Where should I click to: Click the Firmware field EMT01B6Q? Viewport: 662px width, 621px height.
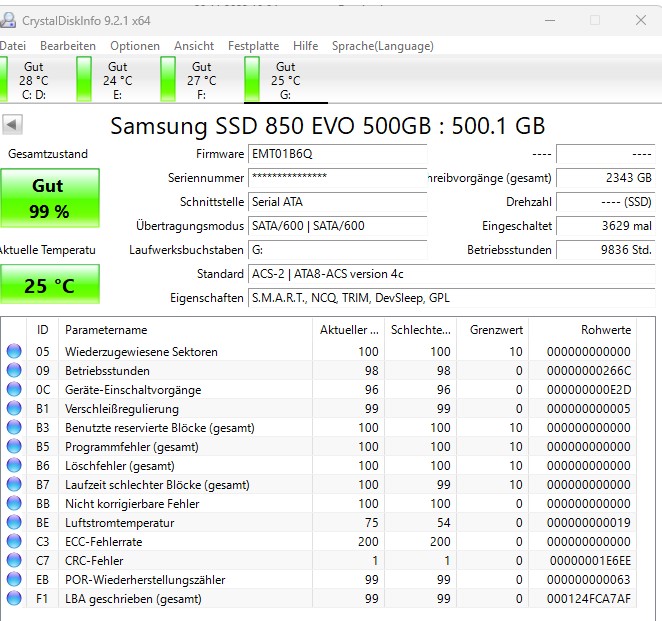tap(338, 154)
